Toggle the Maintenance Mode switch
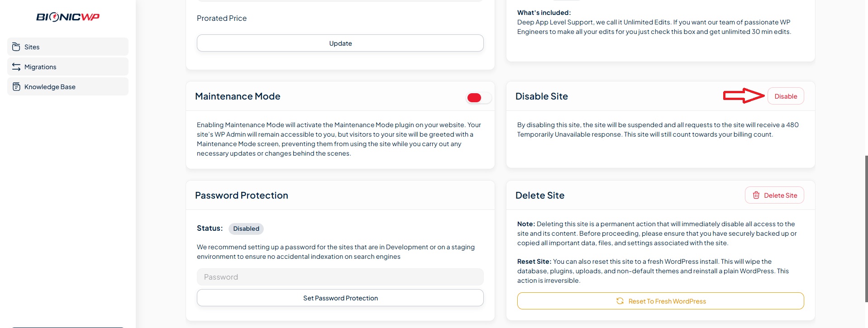 [478, 98]
